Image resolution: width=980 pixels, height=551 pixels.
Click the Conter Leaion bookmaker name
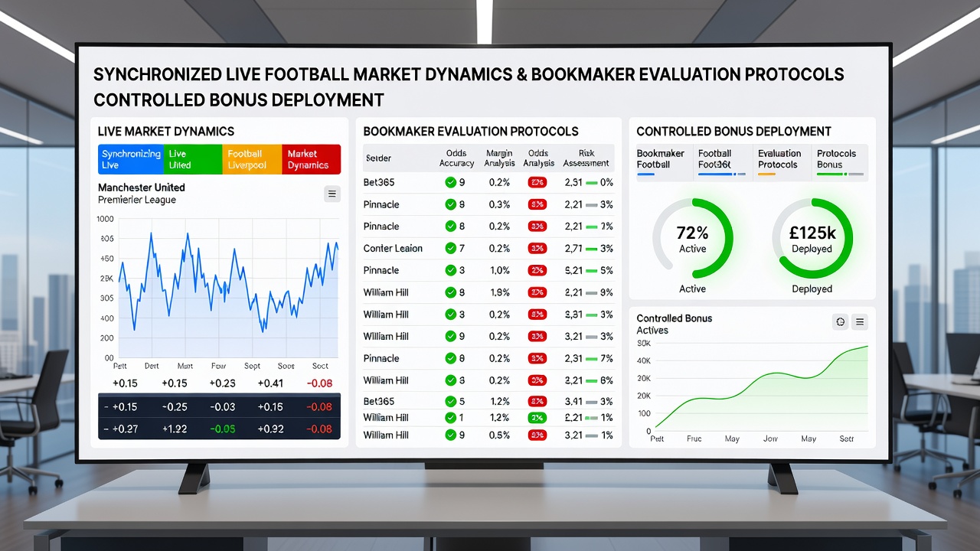click(393, 248)
